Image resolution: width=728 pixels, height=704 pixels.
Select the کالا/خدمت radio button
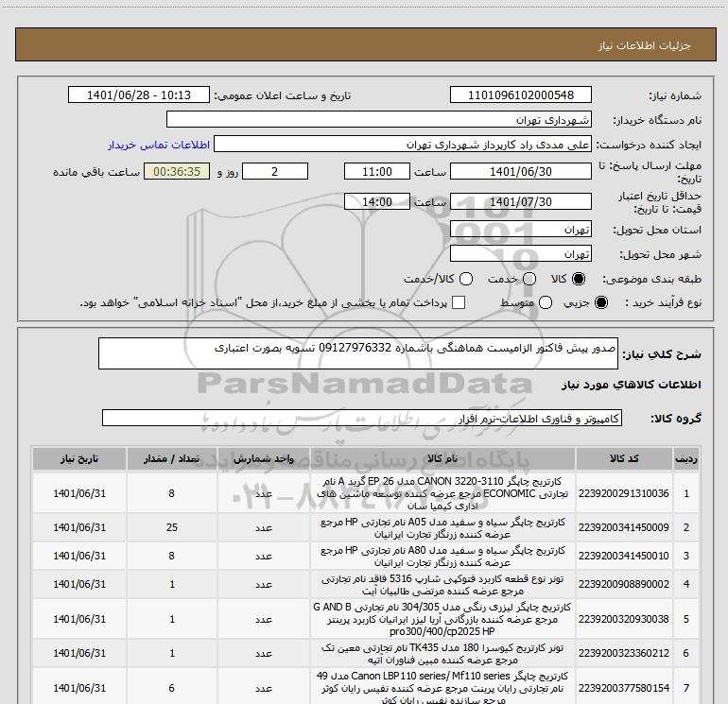(x=466, y=279)
